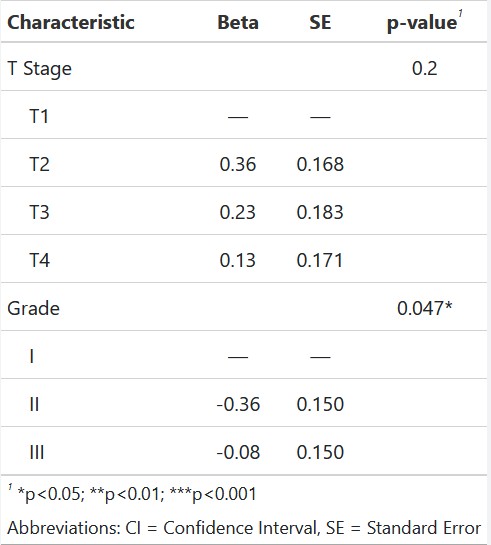Select the T Stage row label

point(39,68)
